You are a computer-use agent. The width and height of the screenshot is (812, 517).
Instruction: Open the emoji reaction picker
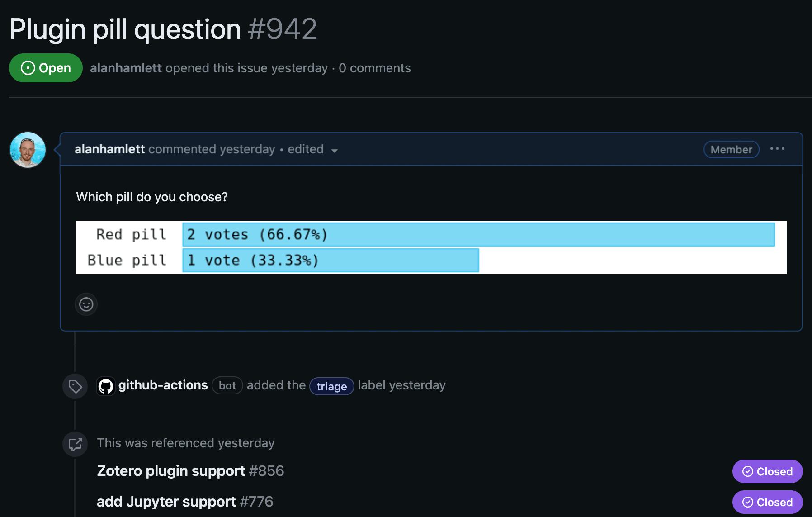(86, 304)
